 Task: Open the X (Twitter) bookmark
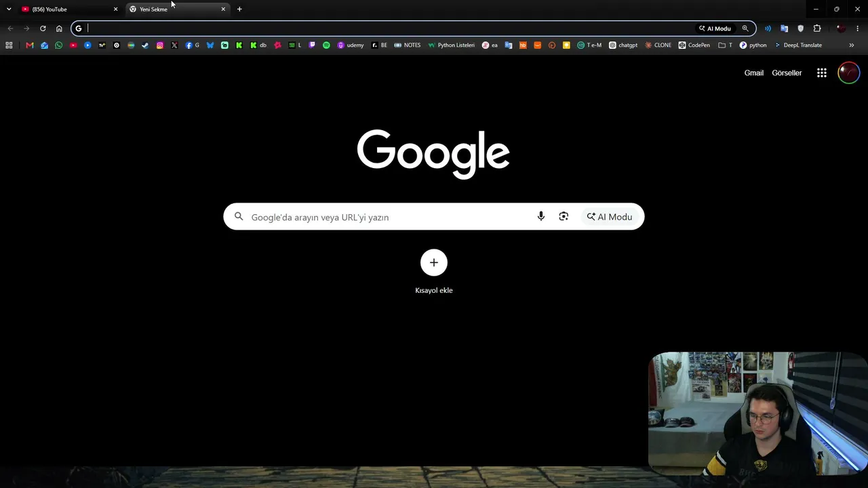(174, 45)
